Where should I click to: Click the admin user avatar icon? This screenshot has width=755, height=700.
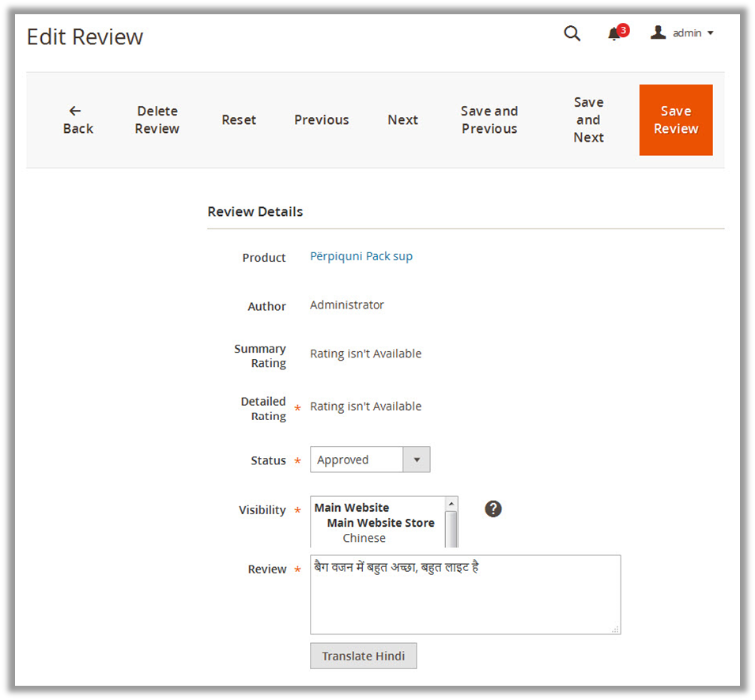(658, 32)
